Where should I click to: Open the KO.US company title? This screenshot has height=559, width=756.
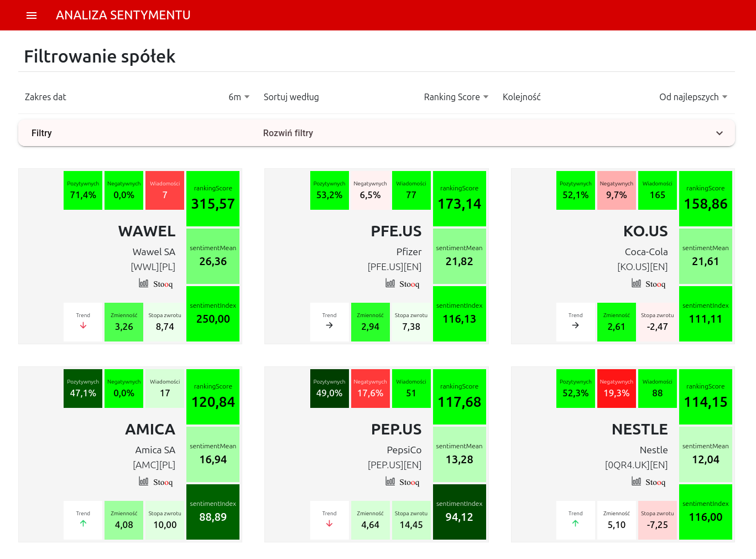click(x=645, y=231)
